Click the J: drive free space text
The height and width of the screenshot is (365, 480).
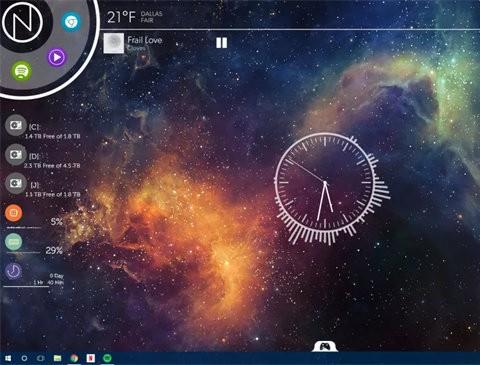(x=53, y=194)
